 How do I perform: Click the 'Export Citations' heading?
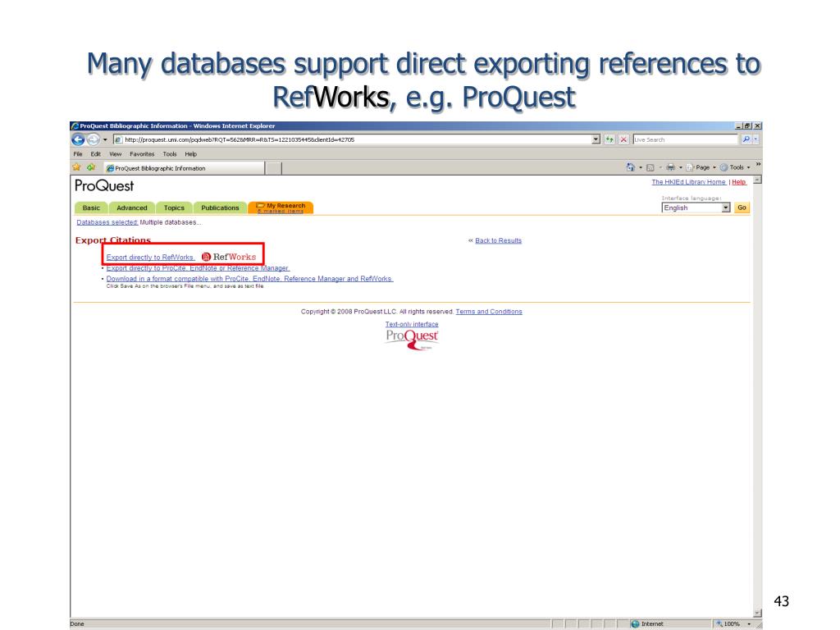click(x=113, y=240)
